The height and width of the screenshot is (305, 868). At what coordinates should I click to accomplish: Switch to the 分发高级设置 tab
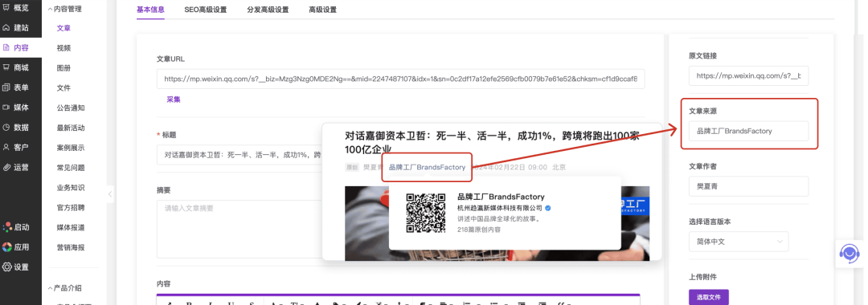[268, 10]
